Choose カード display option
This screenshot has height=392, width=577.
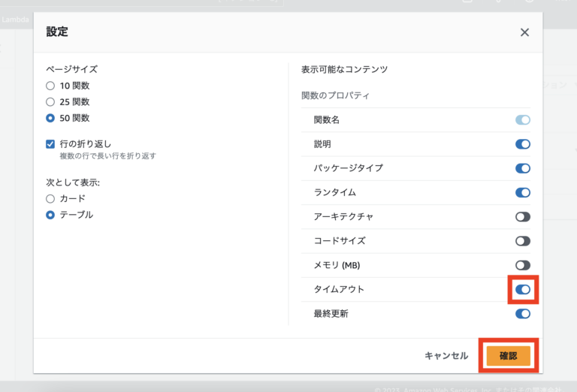coord(50,199)
